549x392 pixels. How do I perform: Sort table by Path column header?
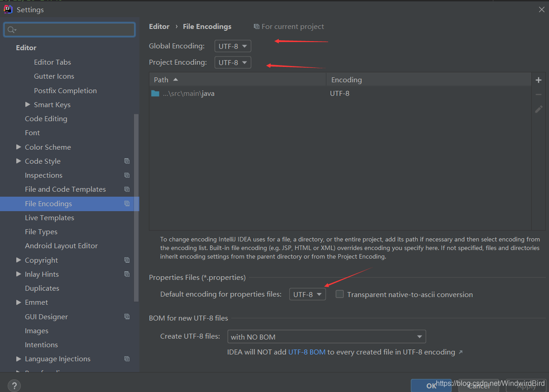click(x=238, y=80)
